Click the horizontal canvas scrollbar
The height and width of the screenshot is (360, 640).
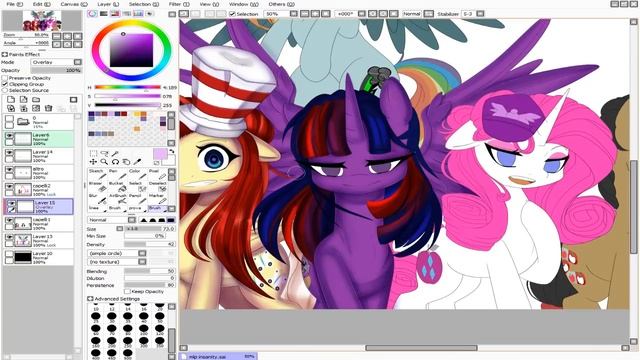[x=421, y=348]
